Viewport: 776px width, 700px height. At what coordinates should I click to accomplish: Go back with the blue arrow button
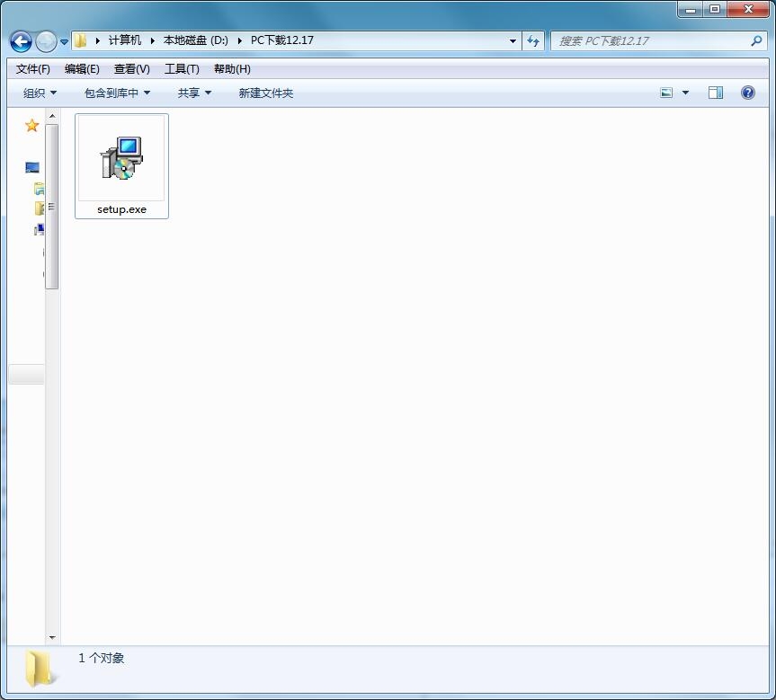tap(21, 41)
